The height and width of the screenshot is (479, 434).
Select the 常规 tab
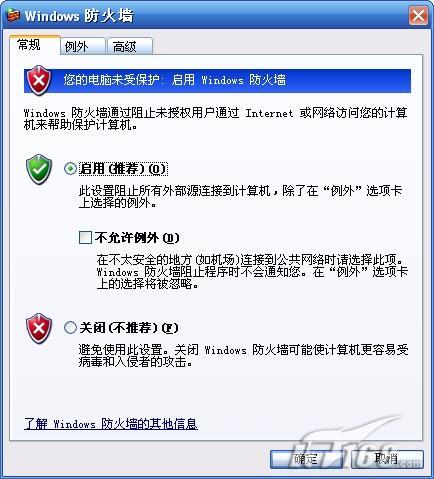pyautogui.click(x=35, y=45)
